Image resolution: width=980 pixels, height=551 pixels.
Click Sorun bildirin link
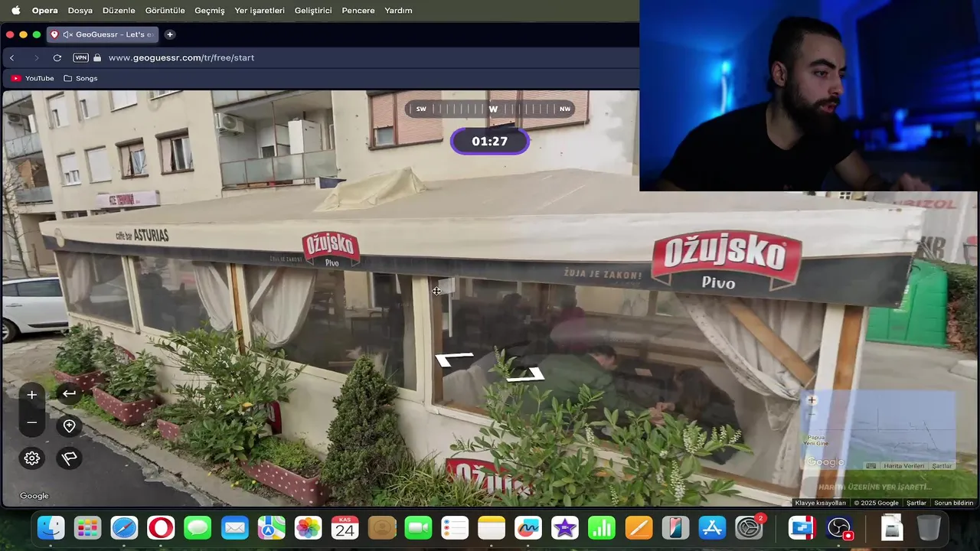pos(953,503)
